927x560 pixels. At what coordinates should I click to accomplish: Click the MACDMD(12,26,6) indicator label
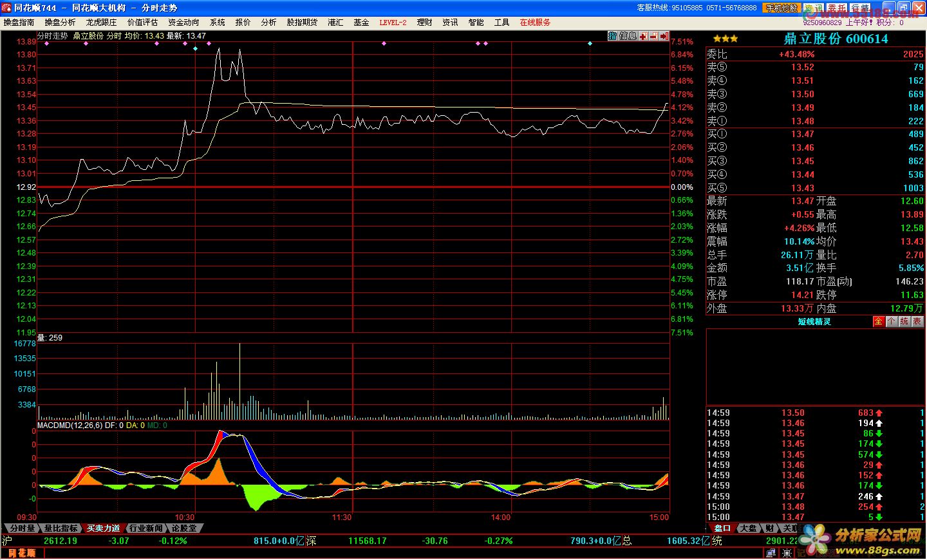(x=70, y=425)
